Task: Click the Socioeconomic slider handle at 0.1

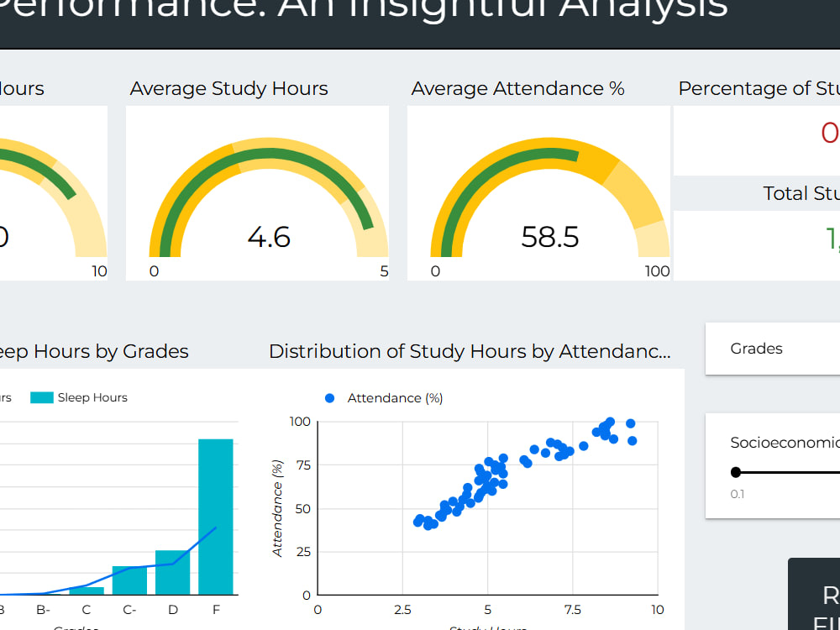Action: tap(736, 472)
